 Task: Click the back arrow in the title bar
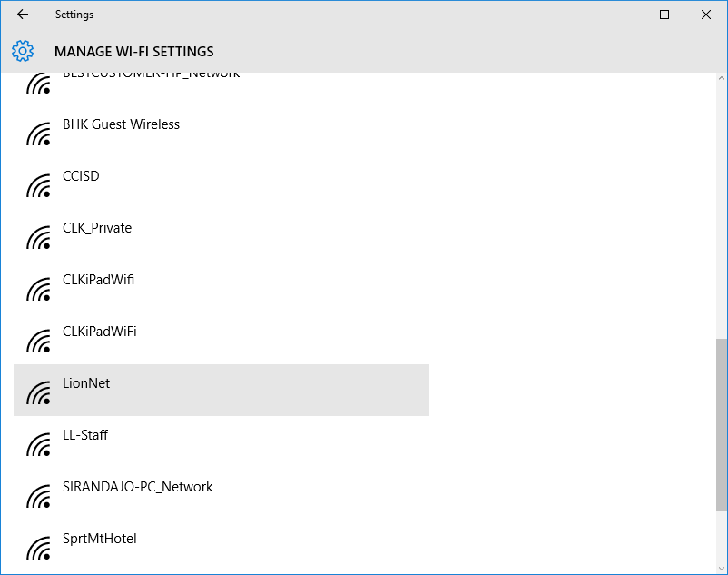pos(23,15)
